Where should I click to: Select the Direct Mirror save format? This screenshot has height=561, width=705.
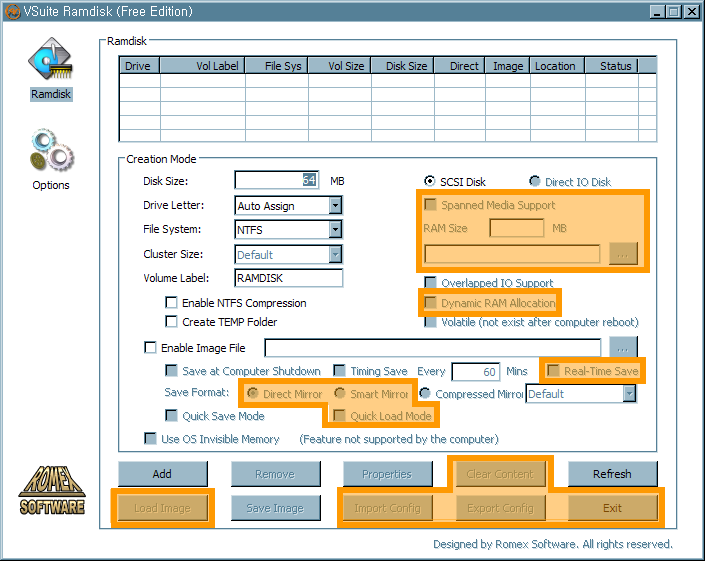pyautogui.click(x=253, y=393)
